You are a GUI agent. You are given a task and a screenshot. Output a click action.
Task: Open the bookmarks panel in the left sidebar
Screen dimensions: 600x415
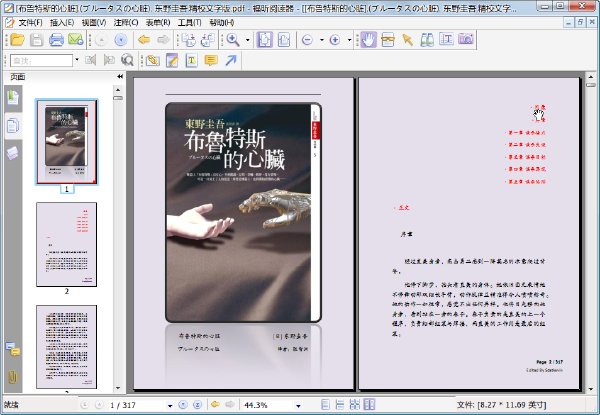click(x=13, y=98)
